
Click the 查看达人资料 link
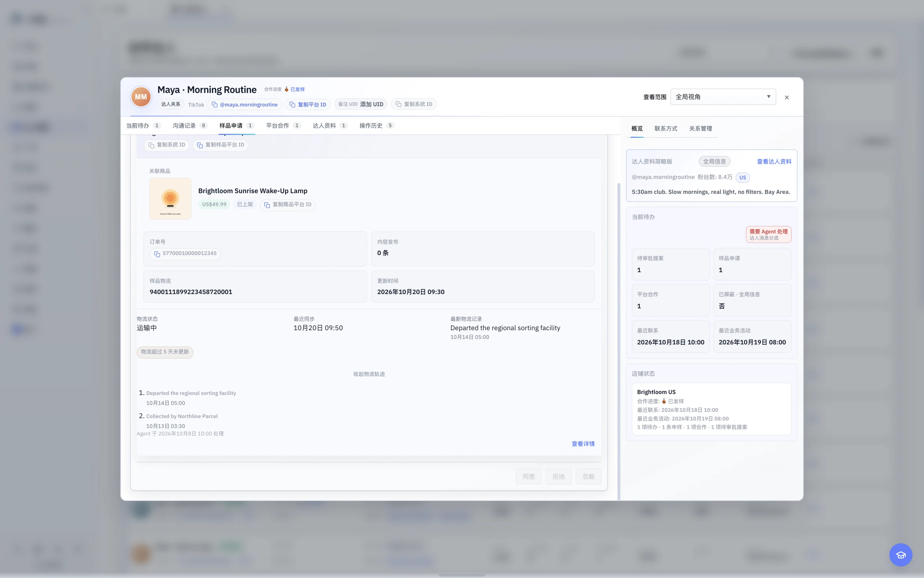[774, 161]
